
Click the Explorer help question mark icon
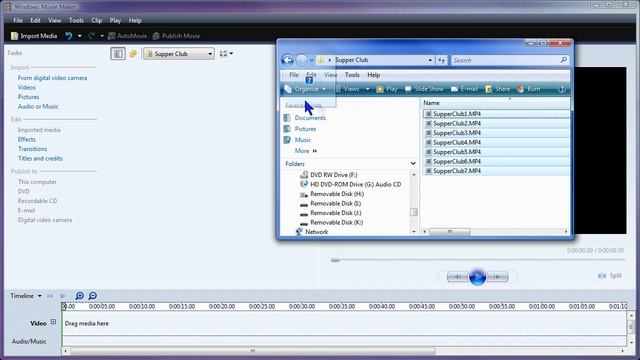tap(562, 89)
